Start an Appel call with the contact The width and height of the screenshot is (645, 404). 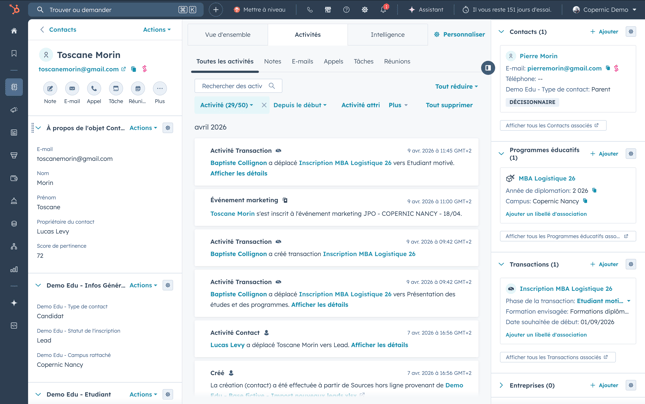pos(94,88)
